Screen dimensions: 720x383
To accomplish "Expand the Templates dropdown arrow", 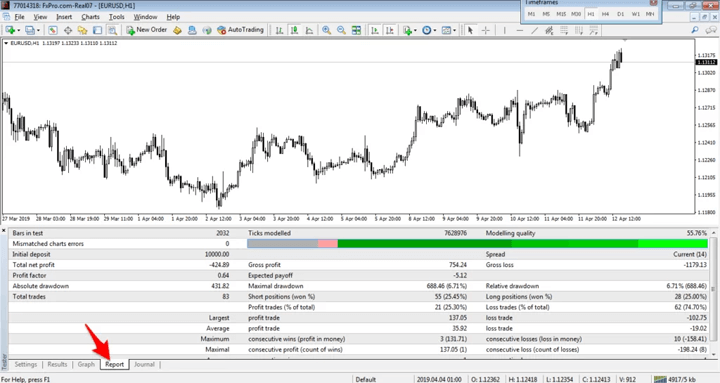I will coord(455,30).
